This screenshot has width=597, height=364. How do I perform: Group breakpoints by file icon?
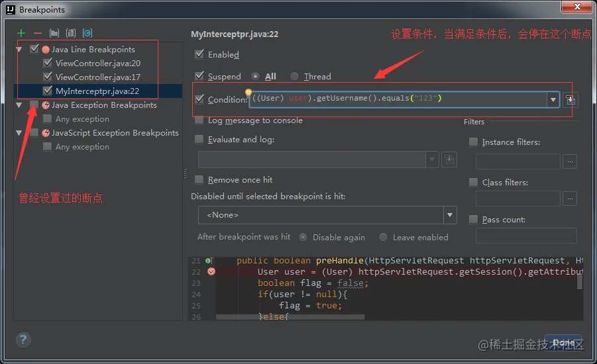click(71, 33)
